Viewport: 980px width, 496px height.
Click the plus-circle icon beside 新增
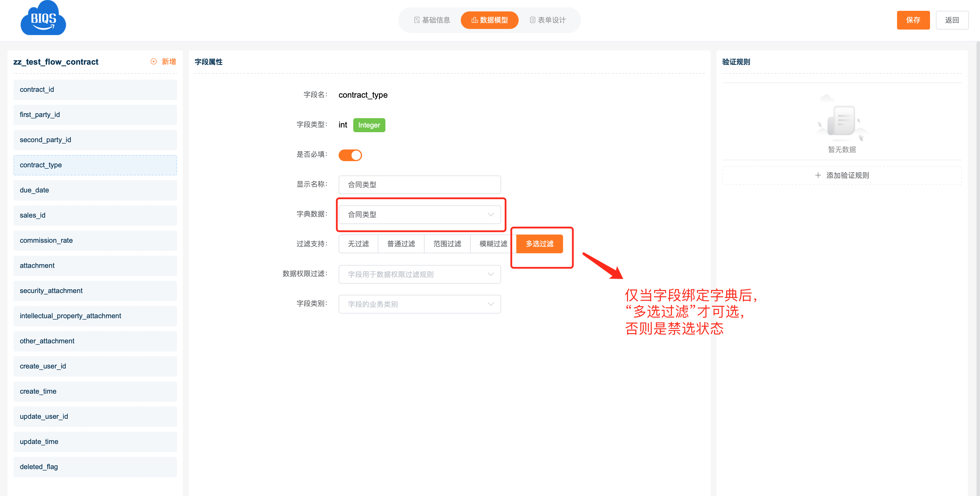point(154,62)
